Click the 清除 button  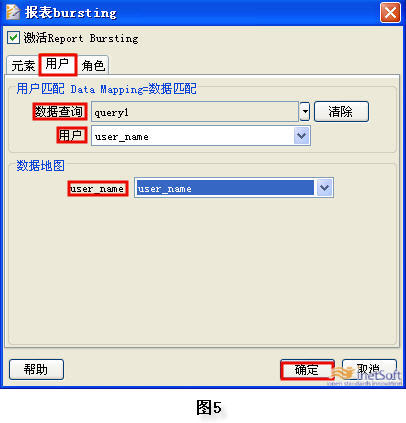[341, 111]
